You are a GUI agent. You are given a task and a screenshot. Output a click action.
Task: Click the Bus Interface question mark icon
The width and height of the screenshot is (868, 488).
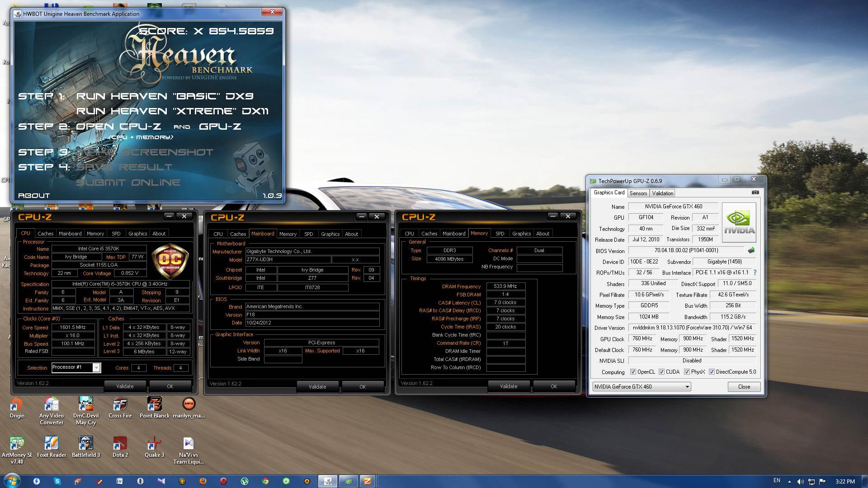click(755, 272)
